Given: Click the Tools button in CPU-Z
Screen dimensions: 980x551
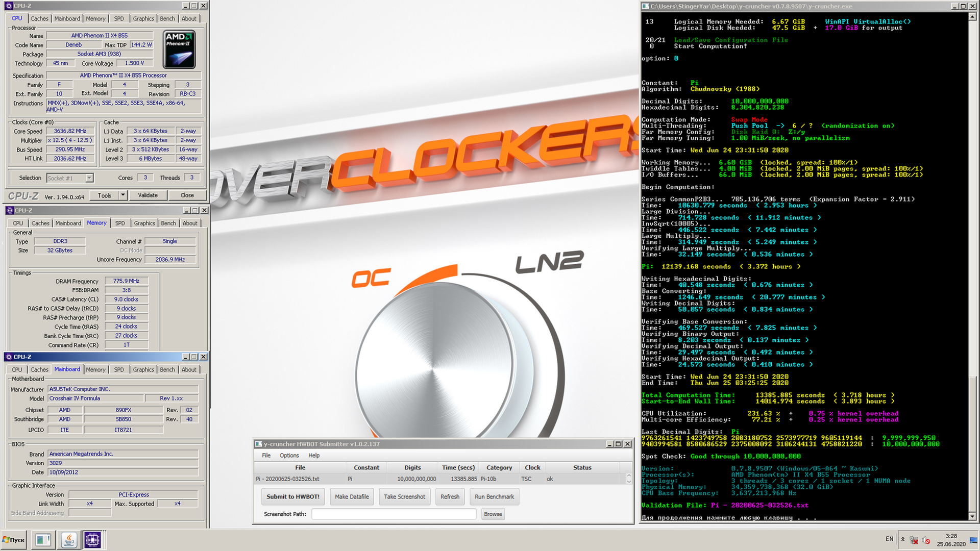Looking at the screenshot, I should click(105, 195).
